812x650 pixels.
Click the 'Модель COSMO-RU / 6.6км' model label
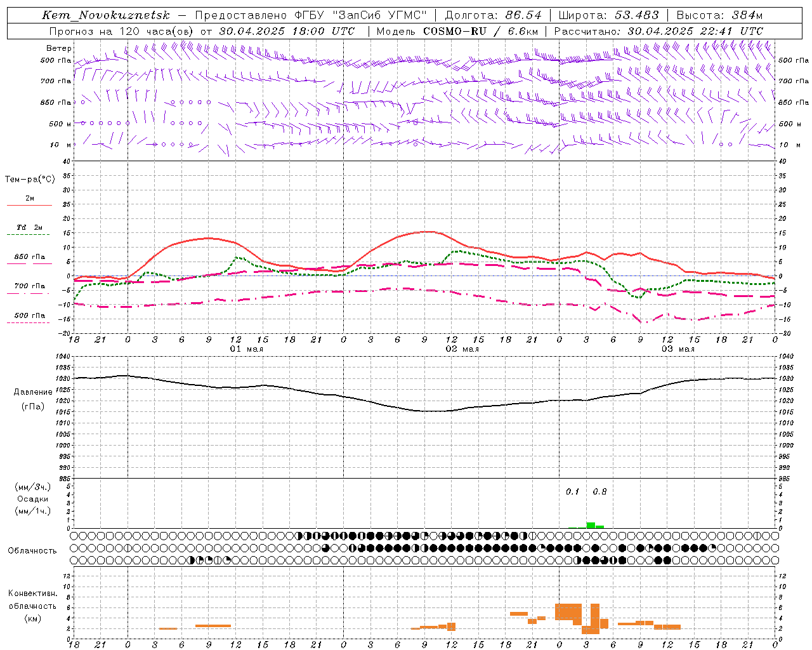tap(457, 31)
